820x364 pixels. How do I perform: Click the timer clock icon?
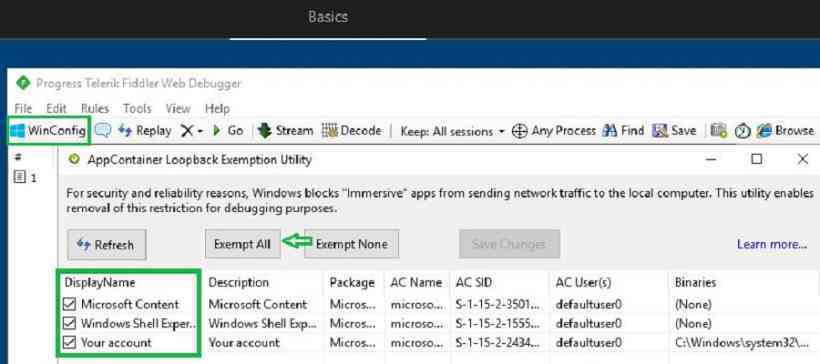(743, 131)
